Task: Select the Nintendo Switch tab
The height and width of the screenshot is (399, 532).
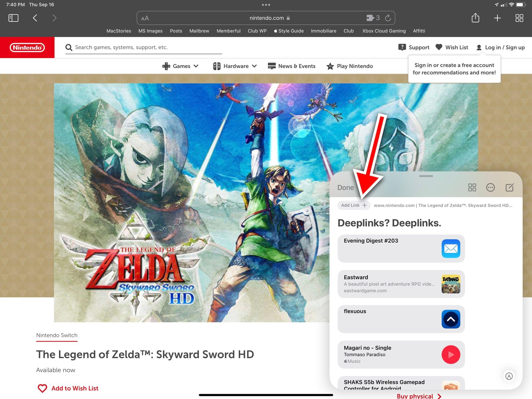Action: (57, 335)
